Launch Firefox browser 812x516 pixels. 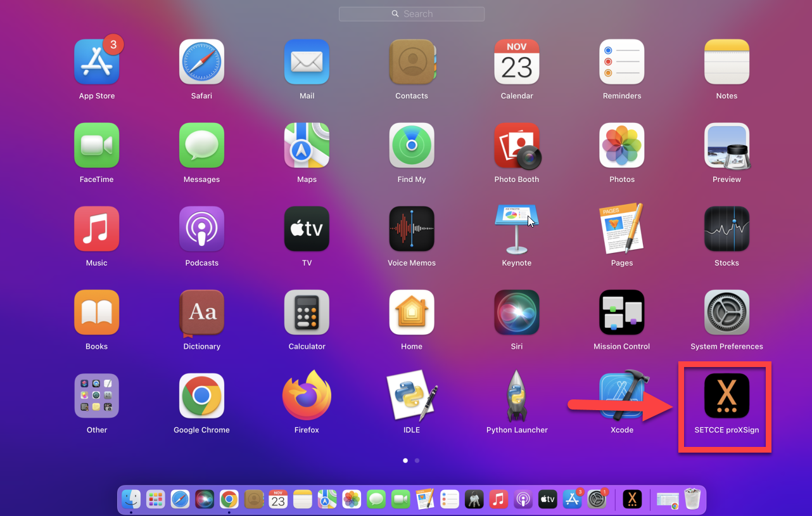click(307, 396)
